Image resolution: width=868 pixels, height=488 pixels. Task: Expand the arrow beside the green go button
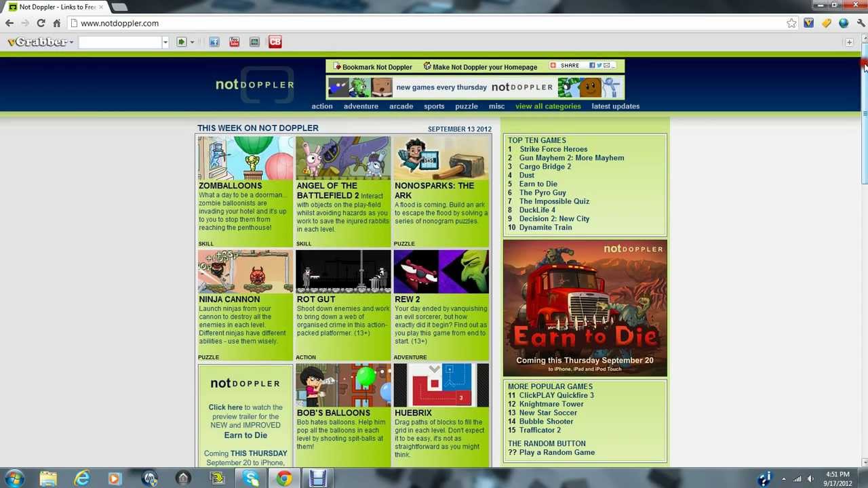(x=192, y=42)
